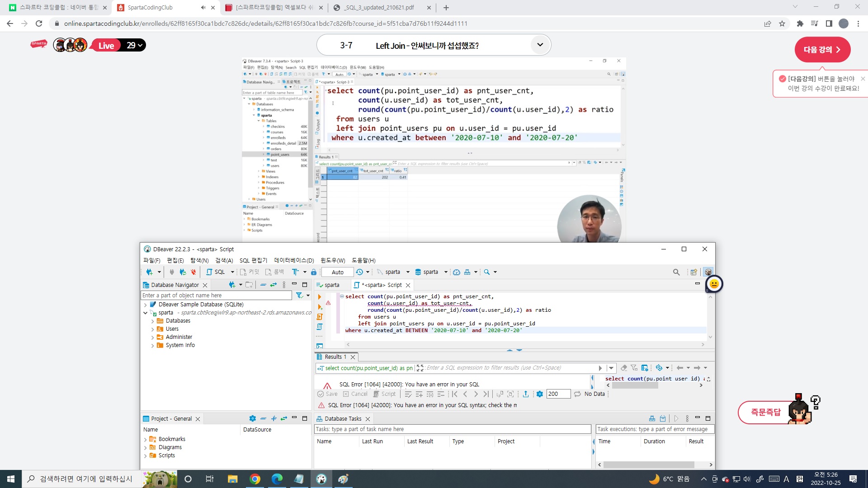Viewport: 868px width, 488px height.
Task: Collapse the sparta connection tree node
Action: coord(145,313)
